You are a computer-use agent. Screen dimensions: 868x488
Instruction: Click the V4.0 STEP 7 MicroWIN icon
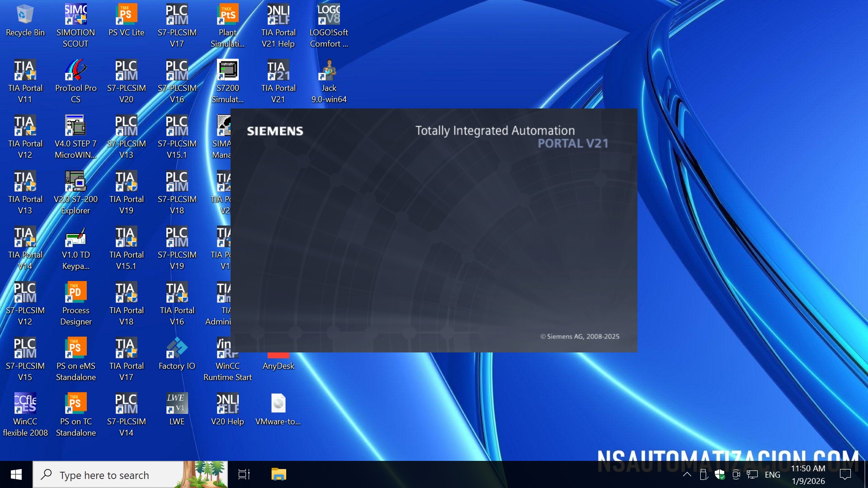click(75, 126)
